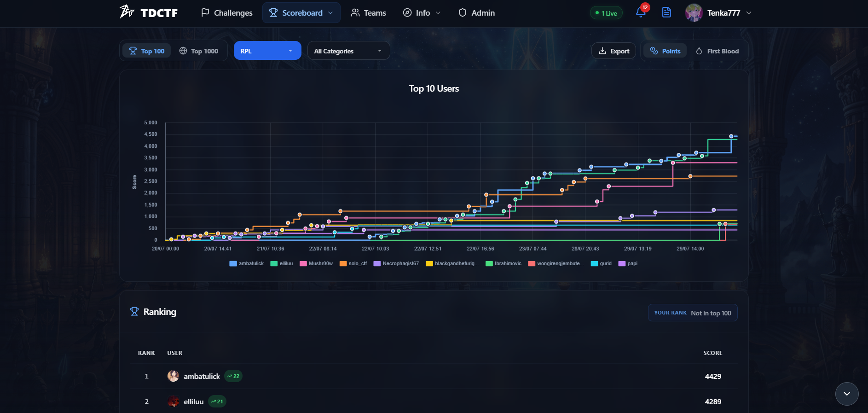Toggle wongirengjembute legend entry
This screenshot has height=413, width=868.
(x=556, y=263)
